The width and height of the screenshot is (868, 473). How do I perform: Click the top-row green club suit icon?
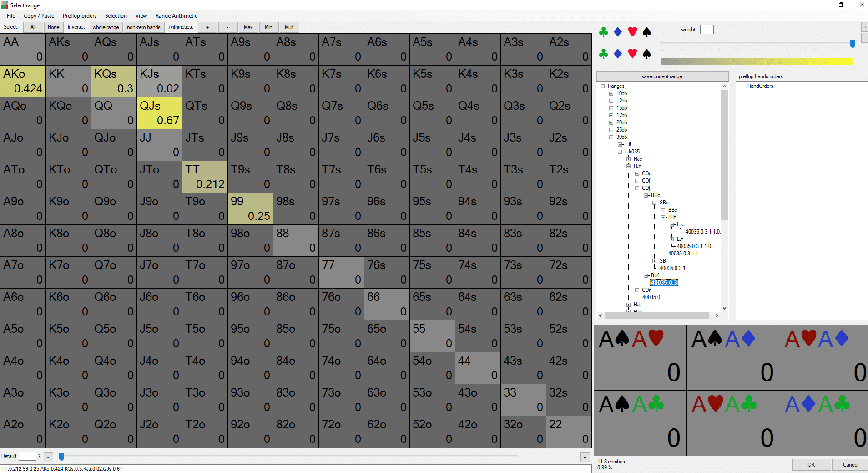604,32
